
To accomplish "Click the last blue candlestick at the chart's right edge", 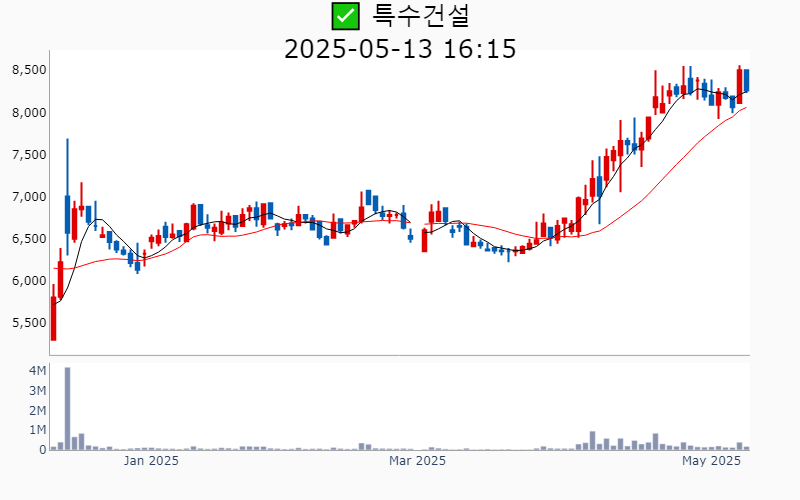I will tap(746, 81).
